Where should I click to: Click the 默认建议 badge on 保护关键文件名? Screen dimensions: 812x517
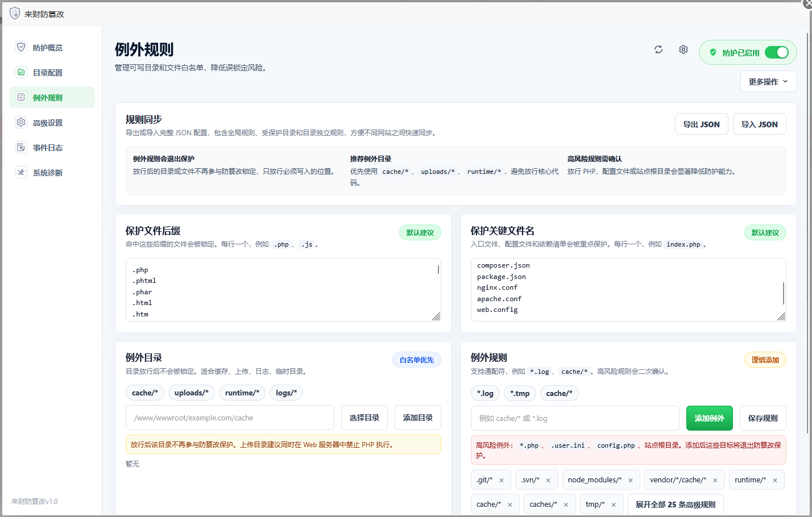[x=765, y=232]
